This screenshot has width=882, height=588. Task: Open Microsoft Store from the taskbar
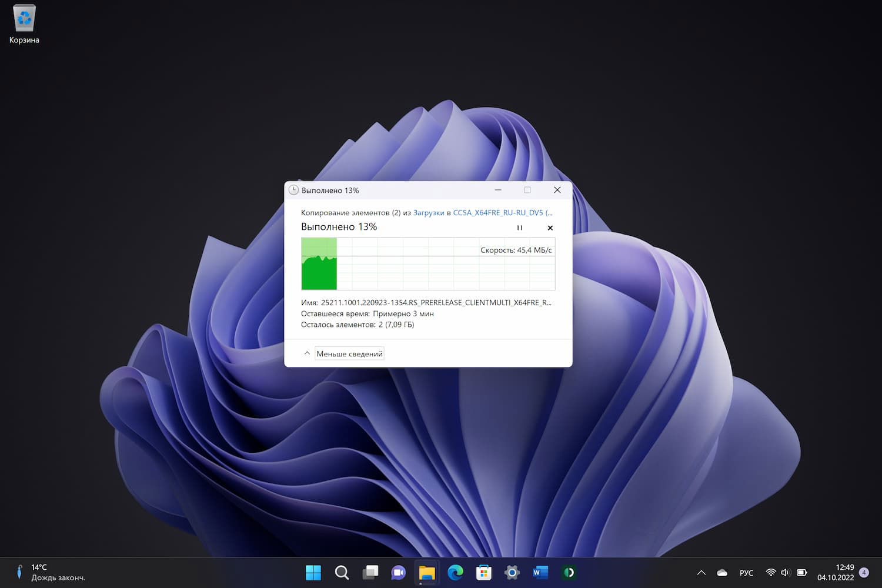pyautogui.click(x=483, y=572)
